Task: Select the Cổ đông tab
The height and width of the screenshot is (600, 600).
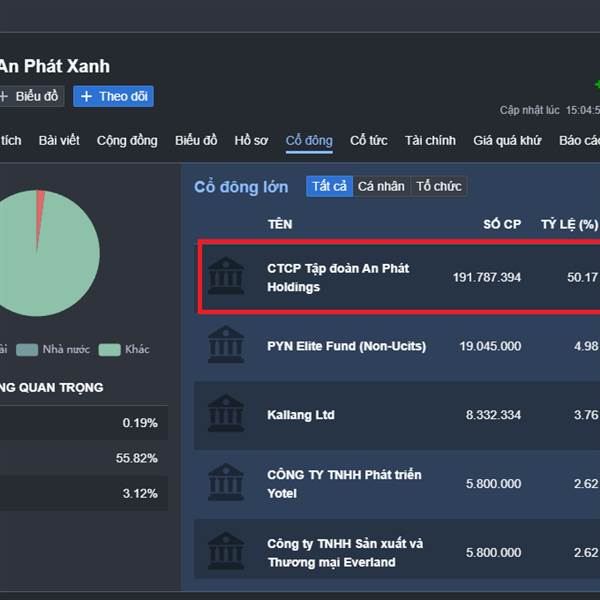Action: point(309,140)
